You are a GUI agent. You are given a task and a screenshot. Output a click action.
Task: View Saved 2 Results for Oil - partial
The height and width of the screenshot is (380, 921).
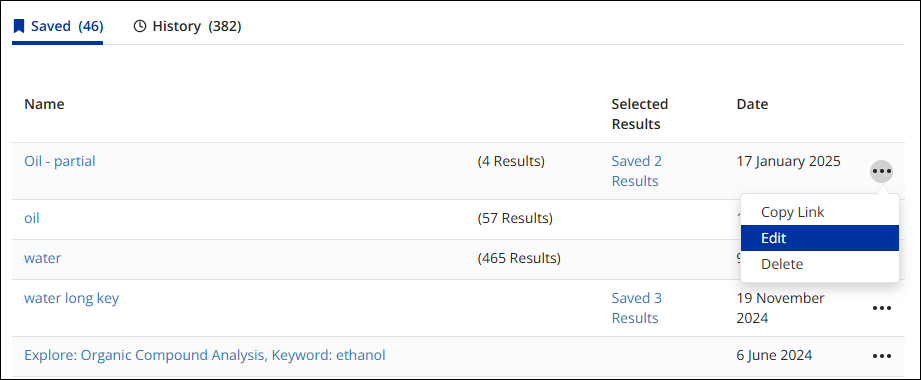click(x=637, y=171)
